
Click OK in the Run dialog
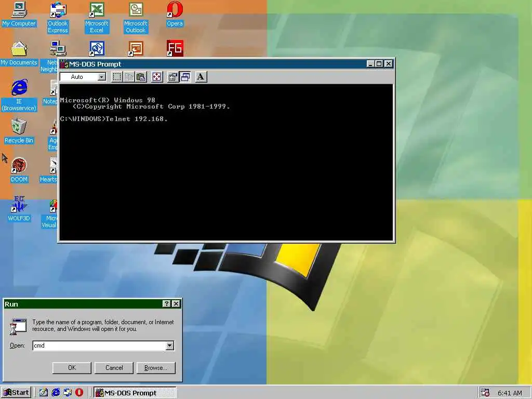click(72, 368)
